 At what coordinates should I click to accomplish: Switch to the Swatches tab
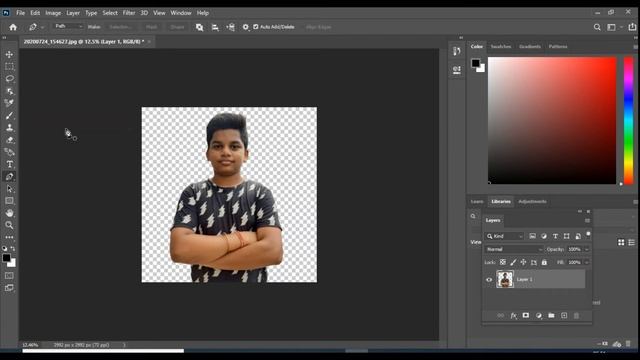point(501,47)
